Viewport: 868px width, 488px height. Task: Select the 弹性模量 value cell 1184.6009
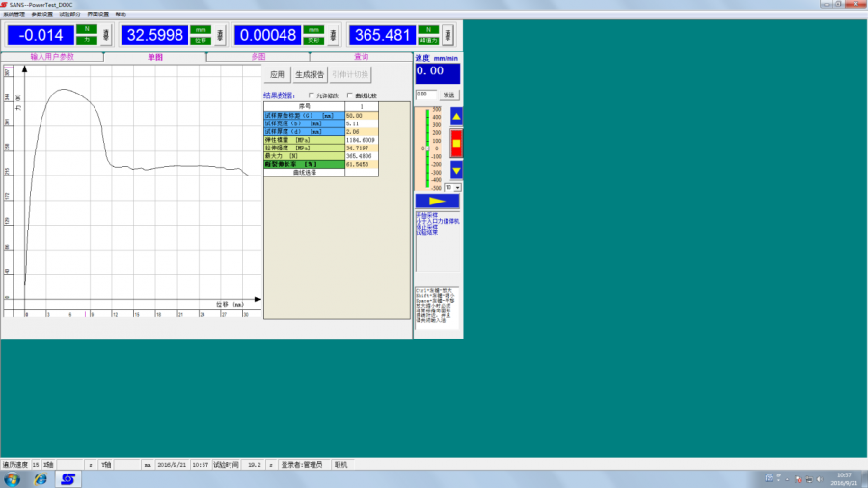(362, 140)
